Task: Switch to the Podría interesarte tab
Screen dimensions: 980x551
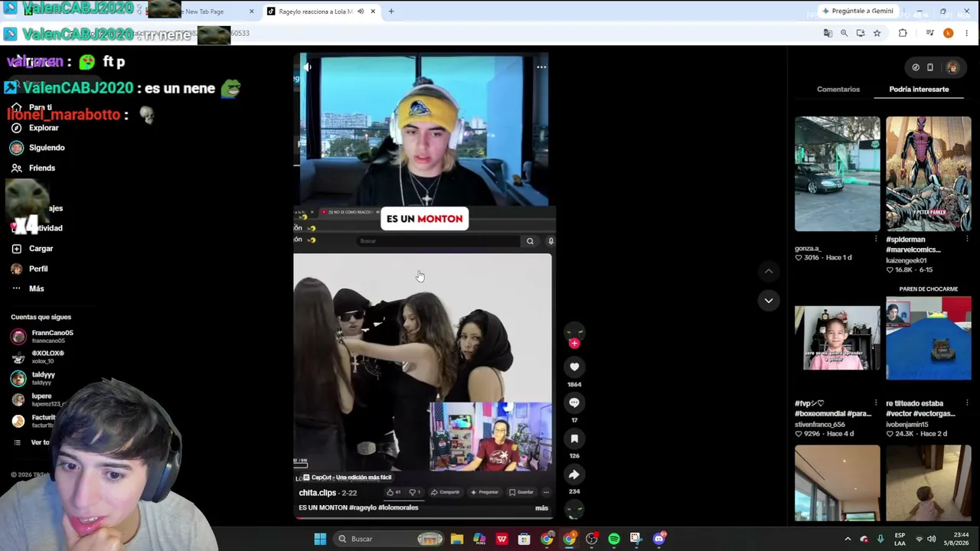Action: 919,90
